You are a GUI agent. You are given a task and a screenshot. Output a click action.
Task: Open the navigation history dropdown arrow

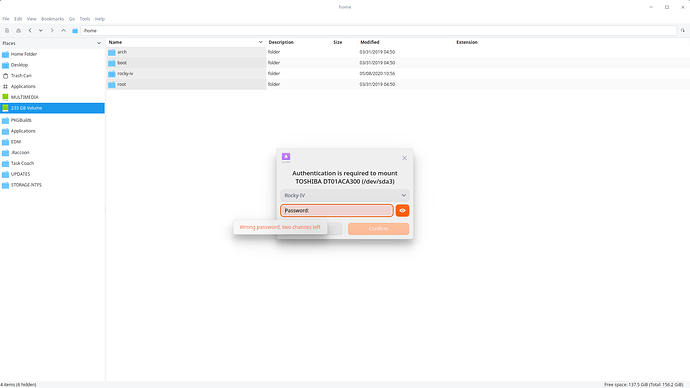41,31
